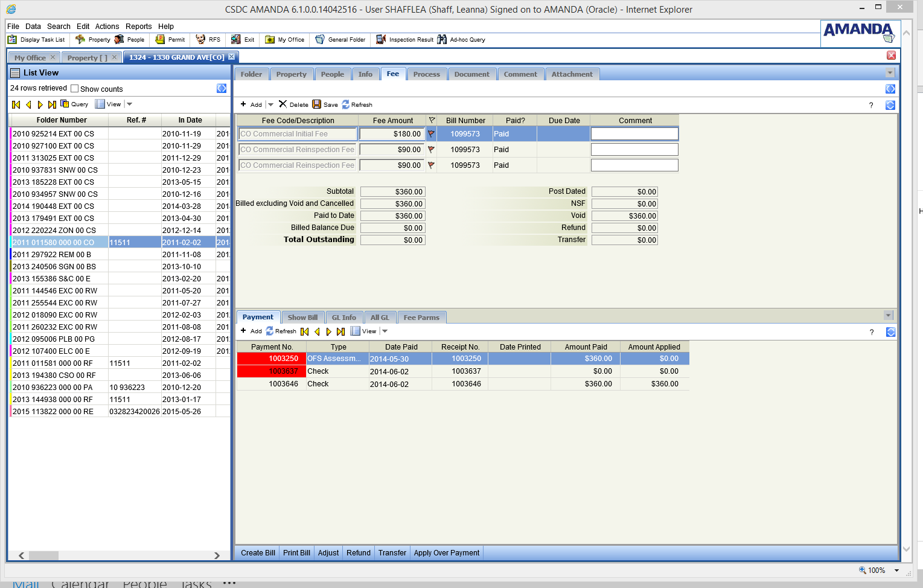Click the Delete X icon in Fee toolbar

tap(283, 104)
